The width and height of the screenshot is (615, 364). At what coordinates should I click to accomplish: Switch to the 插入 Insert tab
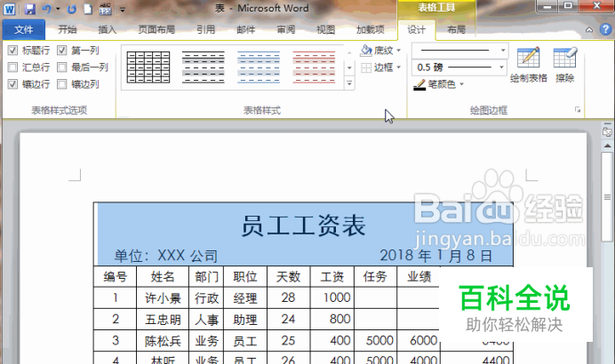tap(107, 30)
